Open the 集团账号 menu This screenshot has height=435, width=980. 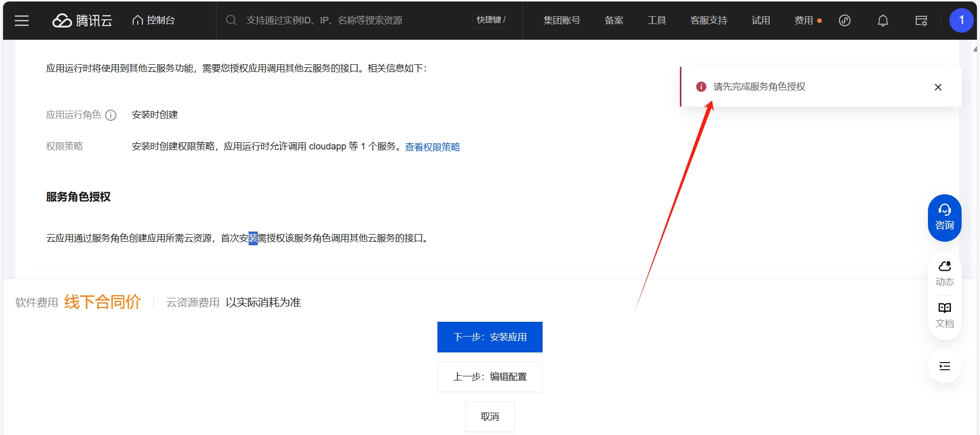[561, 20]
